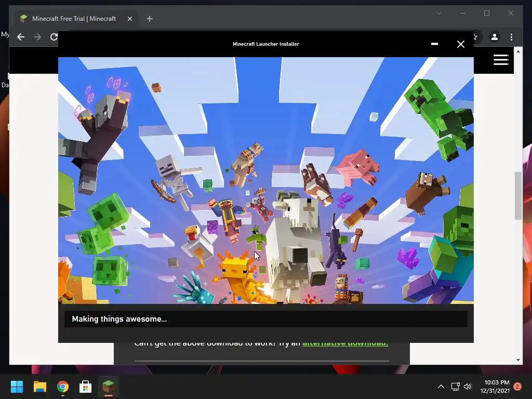
Task: Click the Chrome tab search chevron
Action: (x=438, y=13)
